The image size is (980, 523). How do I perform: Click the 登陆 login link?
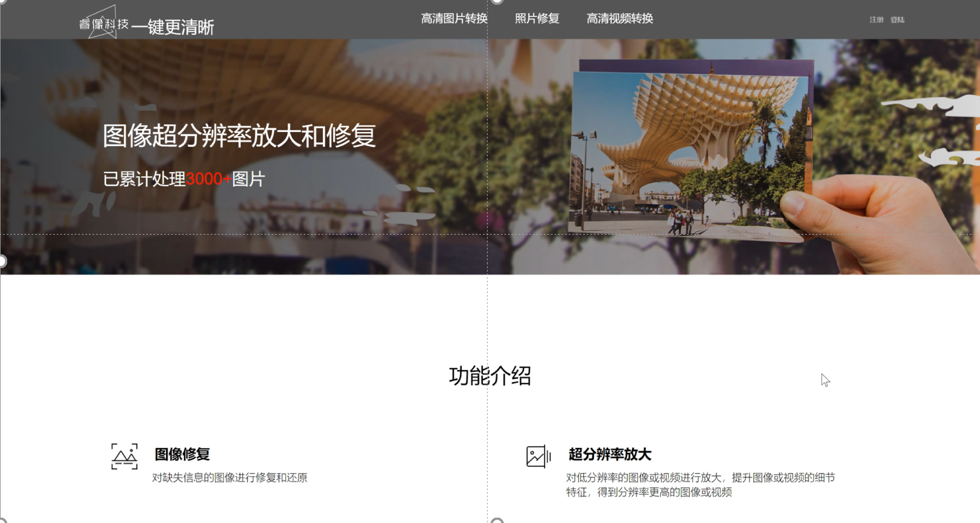tap(898, 20)
